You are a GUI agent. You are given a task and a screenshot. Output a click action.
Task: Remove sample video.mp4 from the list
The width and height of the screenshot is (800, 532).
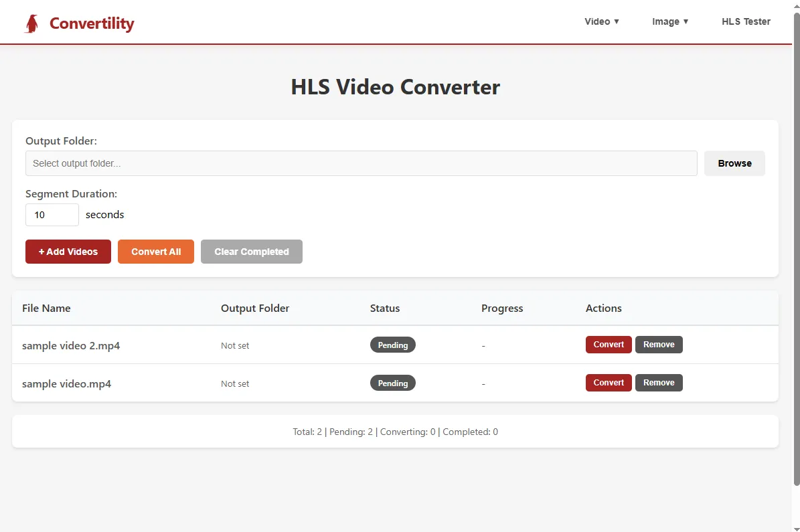tap(659, 382)
